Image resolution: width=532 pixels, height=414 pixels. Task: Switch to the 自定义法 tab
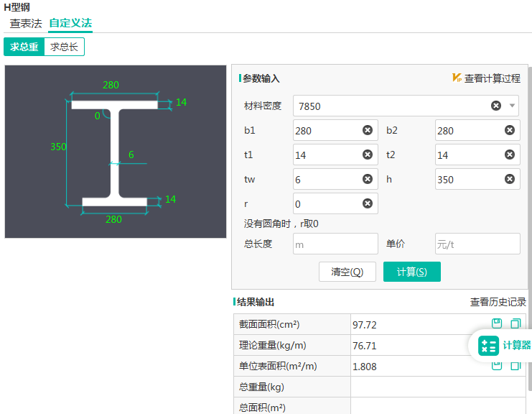point(70,24)
